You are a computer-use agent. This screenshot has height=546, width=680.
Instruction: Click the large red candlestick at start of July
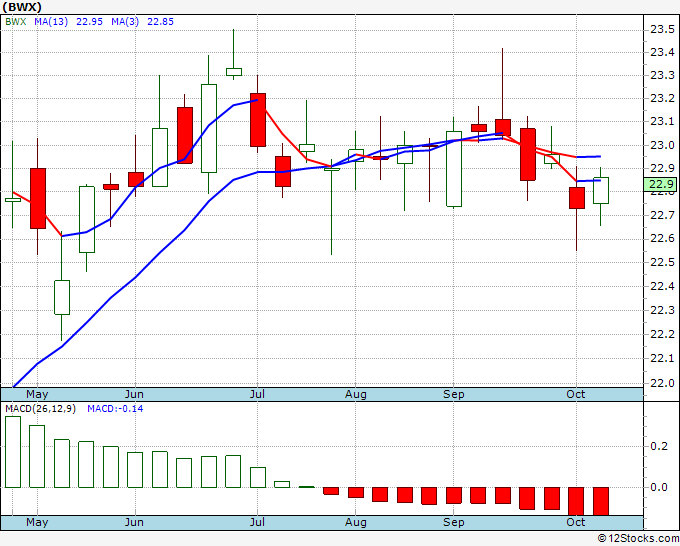[258, 120]
